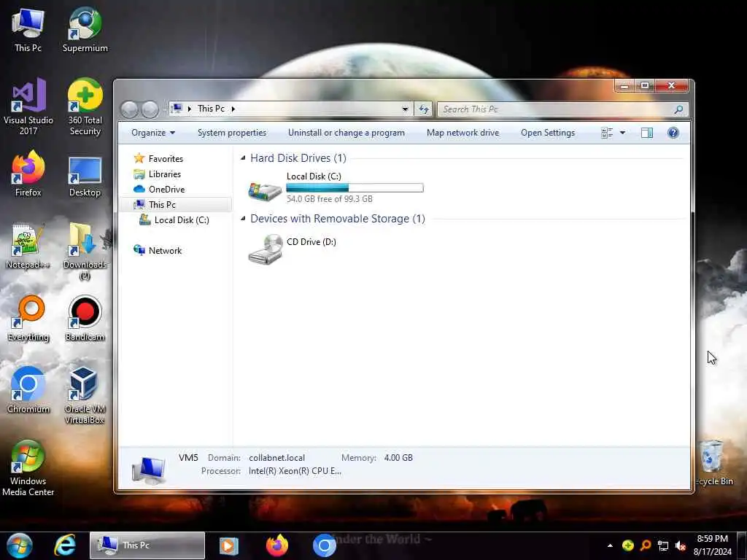Click Open Settings in toolbar
747x560 pixels.
click(548, 133)
